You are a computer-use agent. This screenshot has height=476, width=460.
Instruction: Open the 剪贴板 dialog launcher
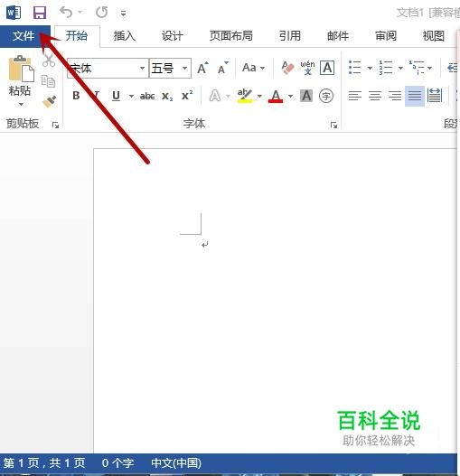point(55,125)
